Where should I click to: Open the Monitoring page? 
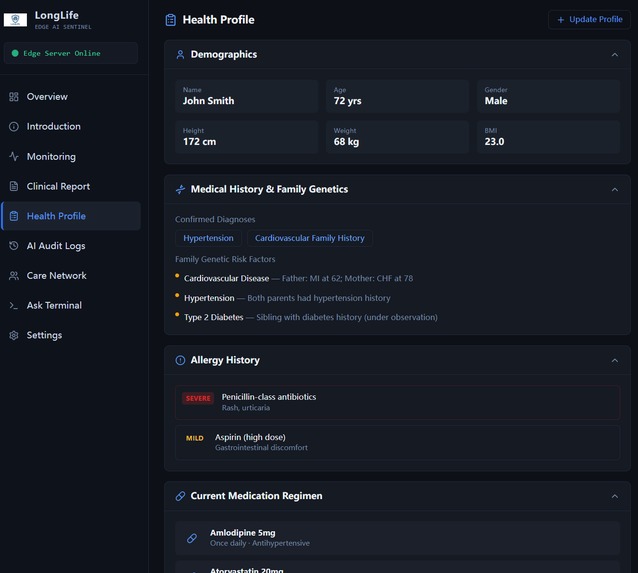click(x=71, y=157)
